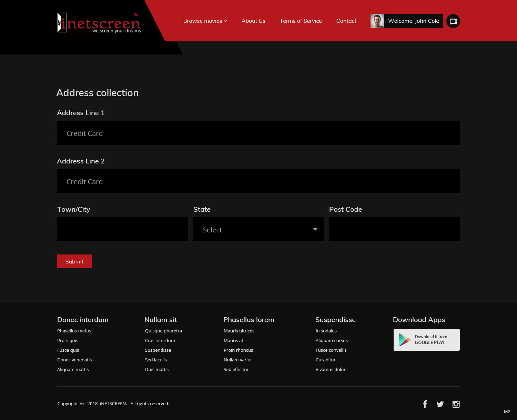Click John Cole's profile avatar
The width and height of the screenshot is (517, 420).
click(377, 21)
